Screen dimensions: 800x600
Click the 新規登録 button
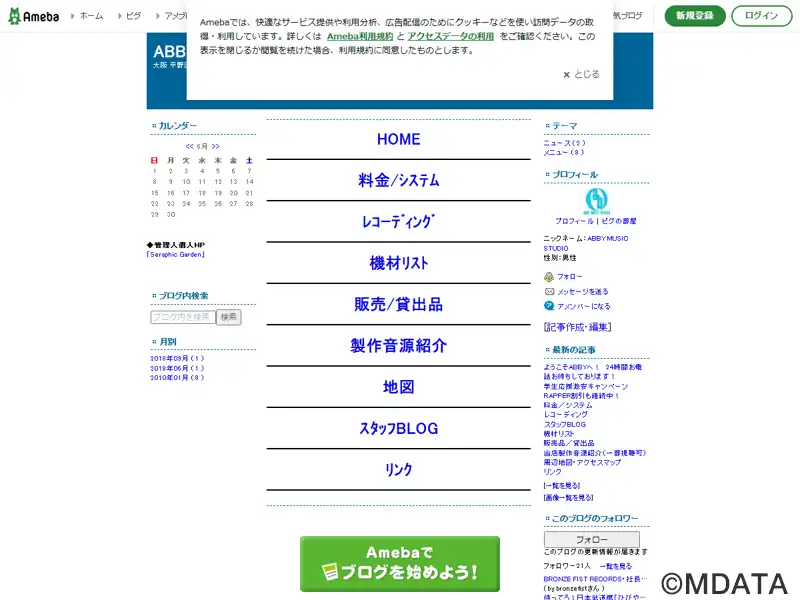[695, 16]
